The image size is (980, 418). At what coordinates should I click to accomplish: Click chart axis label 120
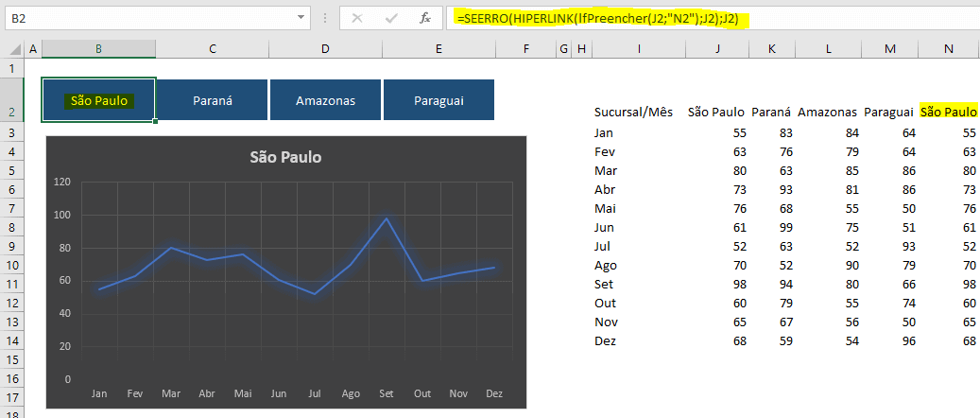tap(62, 183)
